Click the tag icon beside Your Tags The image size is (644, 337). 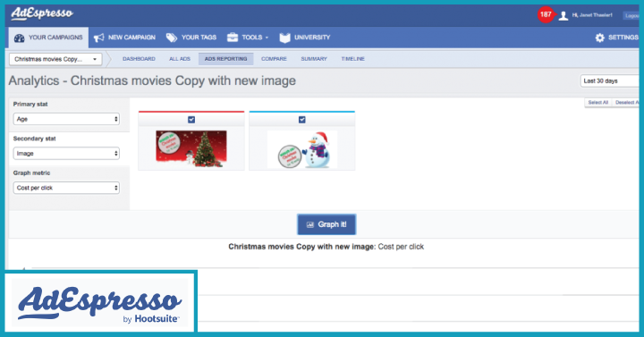(x=171, y=38)
